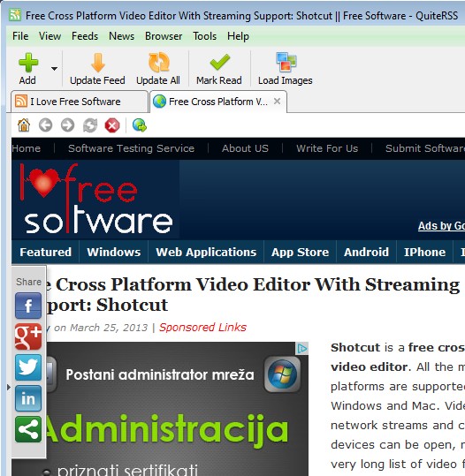Click the browser Forward arrow
The height and width of the screenshot is (476, 465).
click(67, 125)
